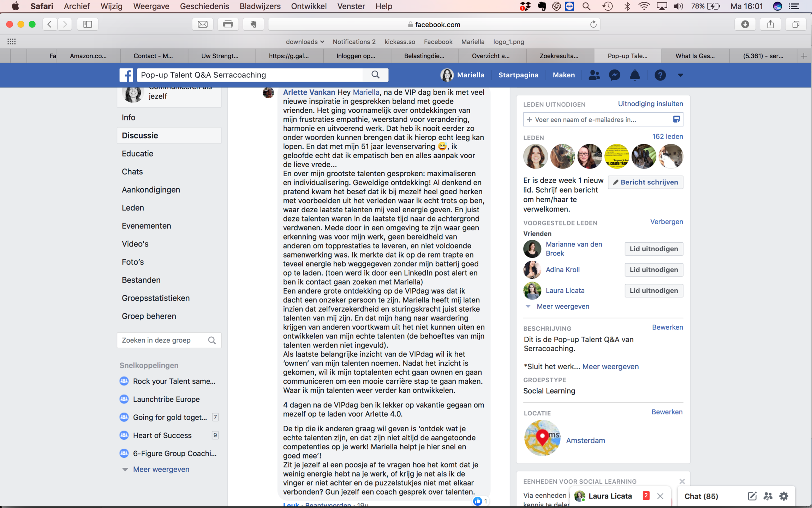Click the Facebook logo home icon
This screenshot has height=508, width=812.
coord(126,75)
